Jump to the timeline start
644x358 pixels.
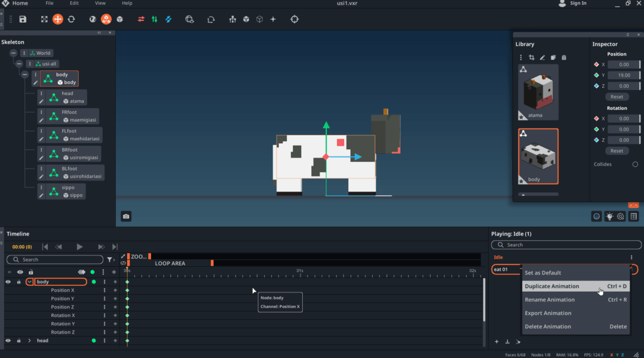tap(45, 247)
